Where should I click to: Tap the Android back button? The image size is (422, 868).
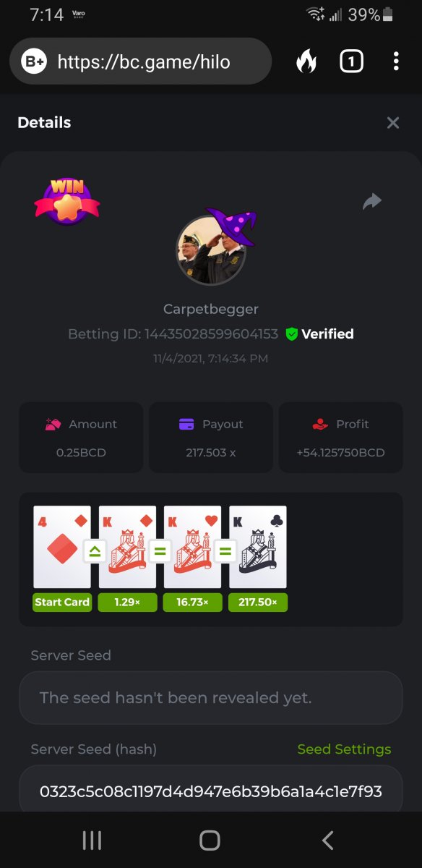(x=327, y=840)
